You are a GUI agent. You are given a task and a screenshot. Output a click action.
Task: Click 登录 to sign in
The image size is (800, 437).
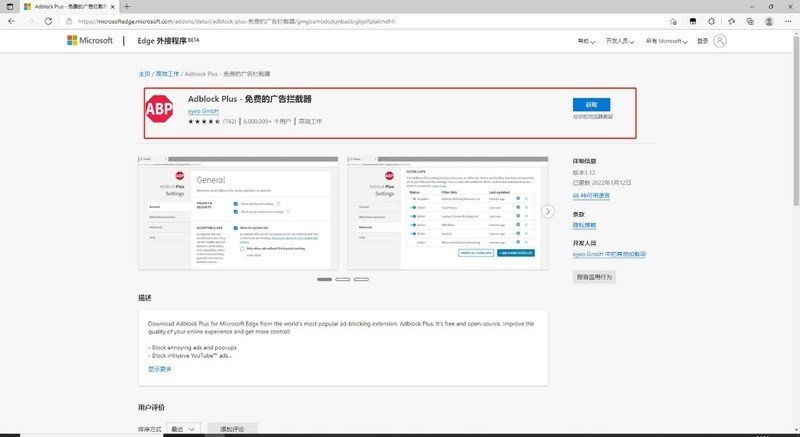(x=703, y=41)
